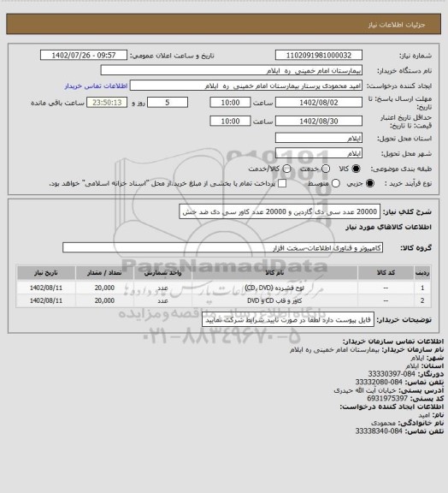Click the announcement date field 1402/07/26 - 09:57
The height and width of the screenshot is (493, 448).
84,56
